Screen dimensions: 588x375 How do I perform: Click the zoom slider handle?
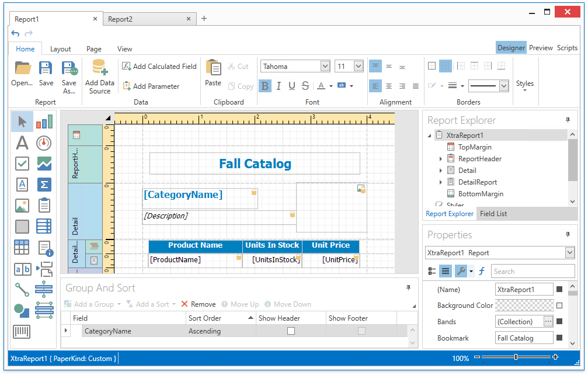[x=516, y=357]
